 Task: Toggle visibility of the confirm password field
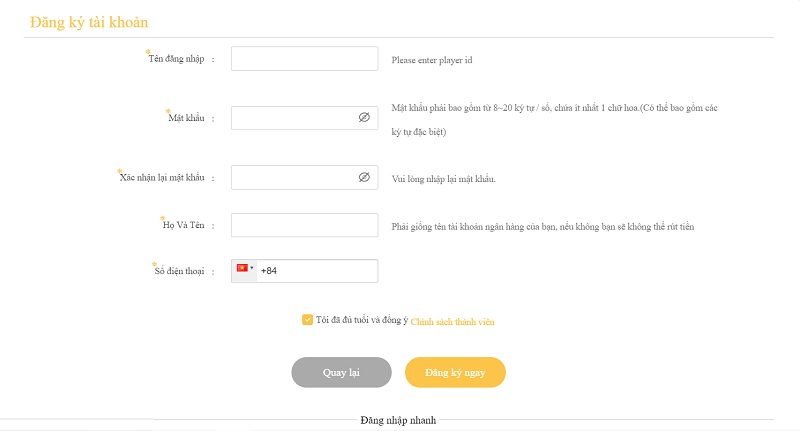[x=364, y=178]
